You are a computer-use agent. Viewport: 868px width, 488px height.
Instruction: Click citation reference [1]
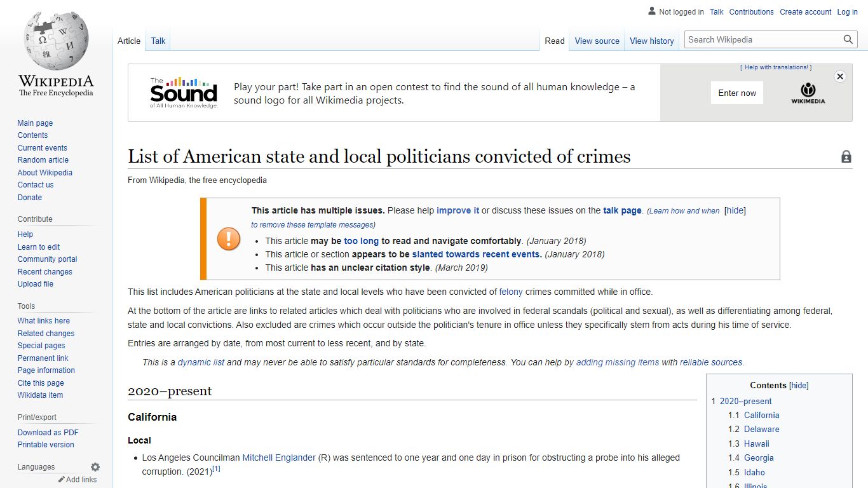[x=216, y=469]
